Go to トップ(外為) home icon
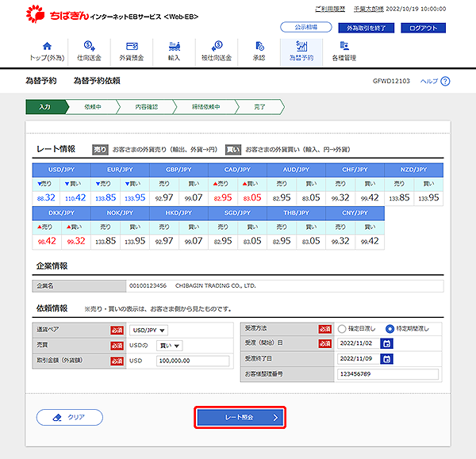This screenshot has height=459, width=476. coord(47,46)
